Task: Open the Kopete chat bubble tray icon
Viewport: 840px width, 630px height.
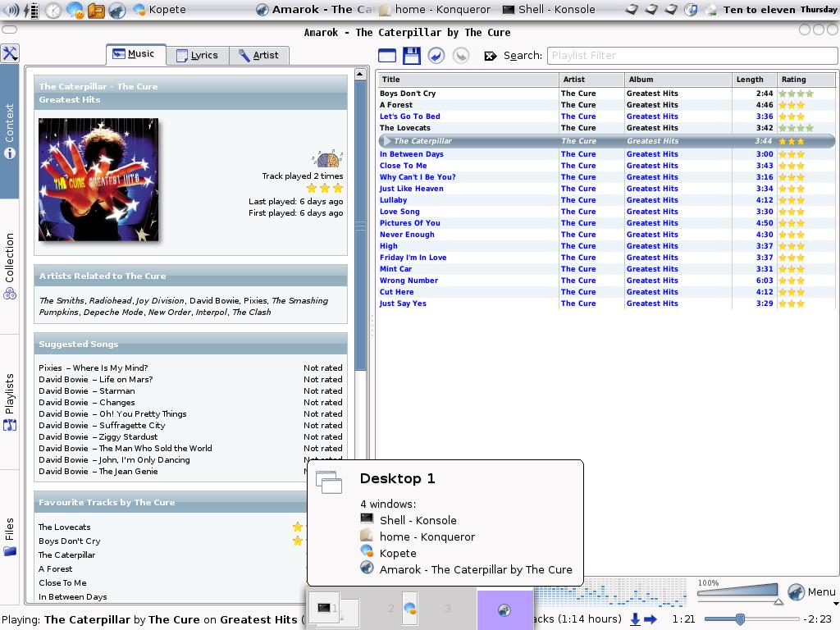Action: click(x=75, y=10)
